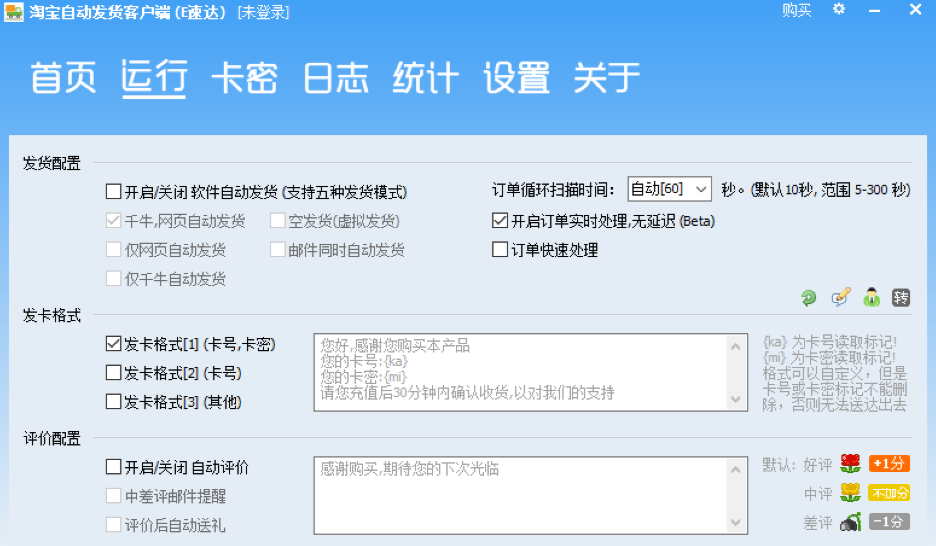Image resolution: width=936 pixels, height=546 pixels.
Task: Select the black wilted flower 差评 icon
Action: [x=850, y=522]
